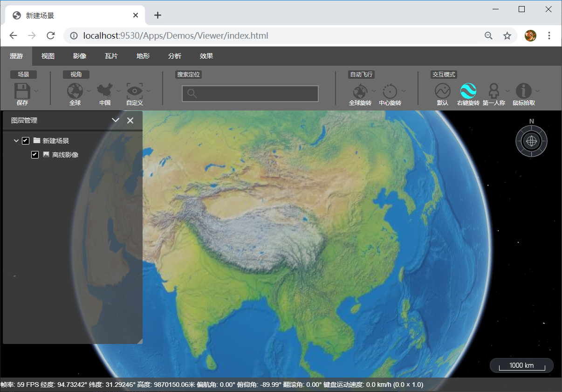Reload the page
The width and height of the screenshot is (562, 392).
[51, 35]
